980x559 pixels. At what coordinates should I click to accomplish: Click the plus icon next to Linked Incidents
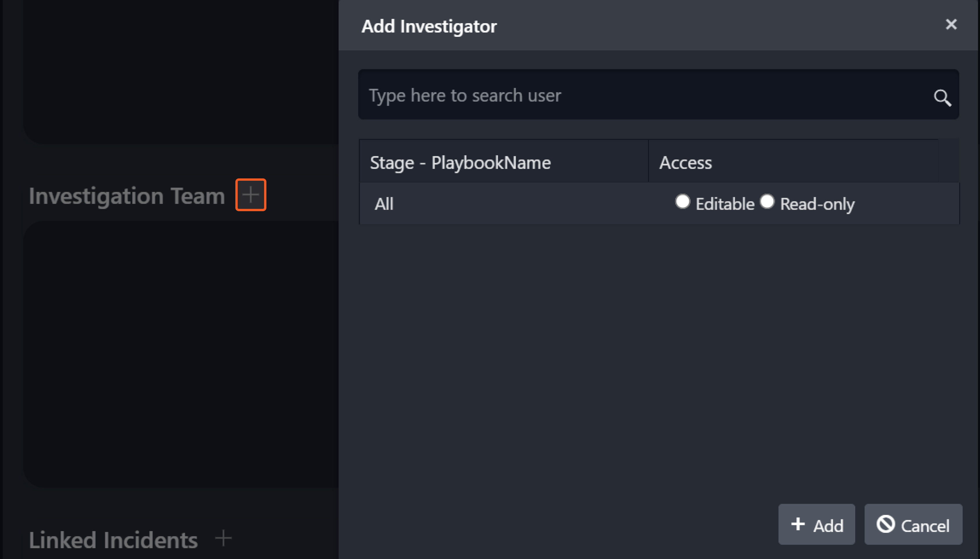coord(223,538)
